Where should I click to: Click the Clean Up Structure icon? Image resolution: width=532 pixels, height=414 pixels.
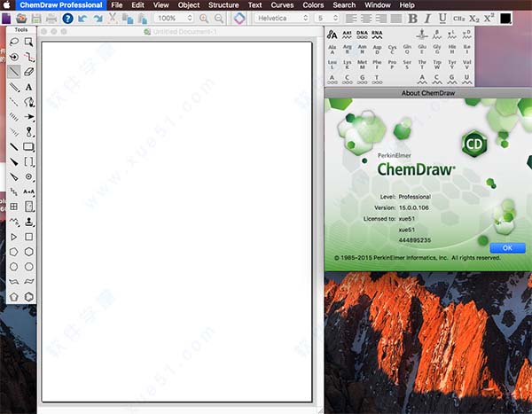pos(239,19)
